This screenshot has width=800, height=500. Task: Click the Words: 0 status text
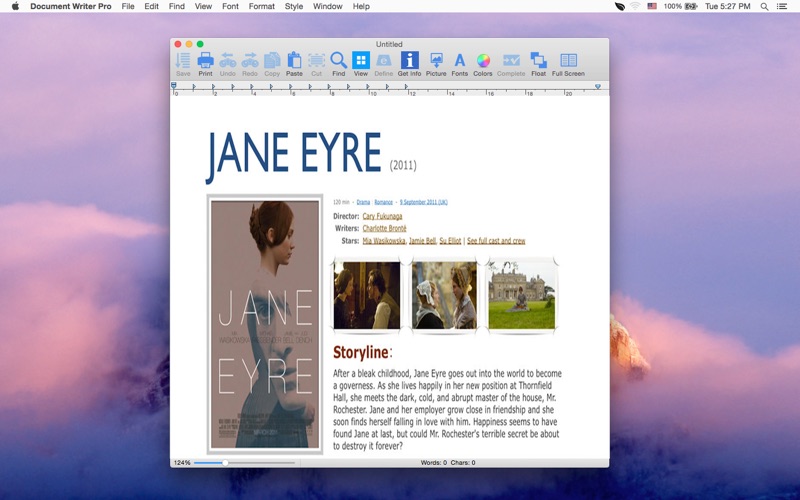[434, 463]
